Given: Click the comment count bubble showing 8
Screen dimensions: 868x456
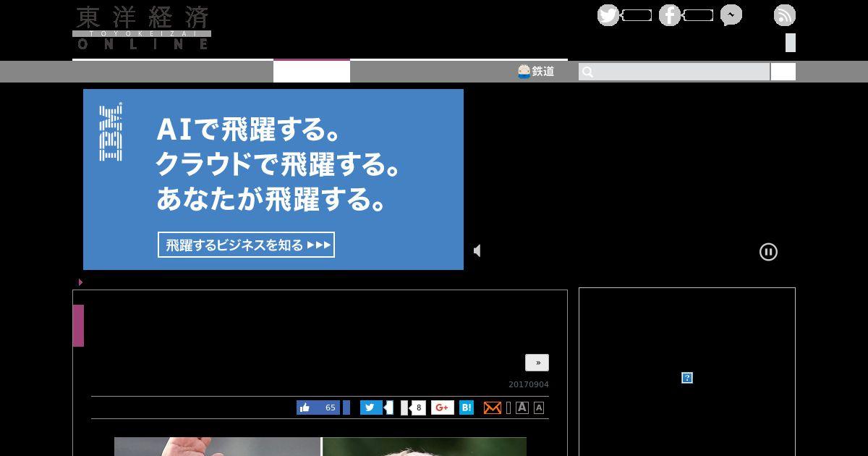Looking at the screenshot, I should (x=418, y=408).
